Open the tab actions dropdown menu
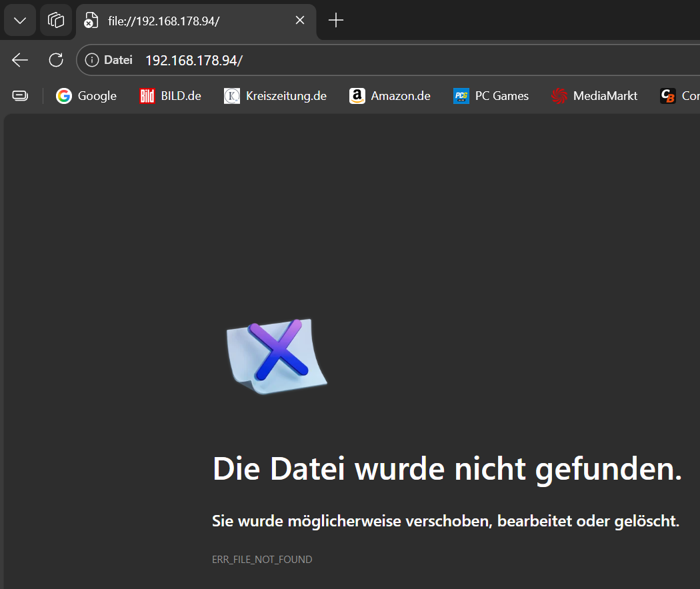This screenshot has width=700, height=589. coord(20,21)
